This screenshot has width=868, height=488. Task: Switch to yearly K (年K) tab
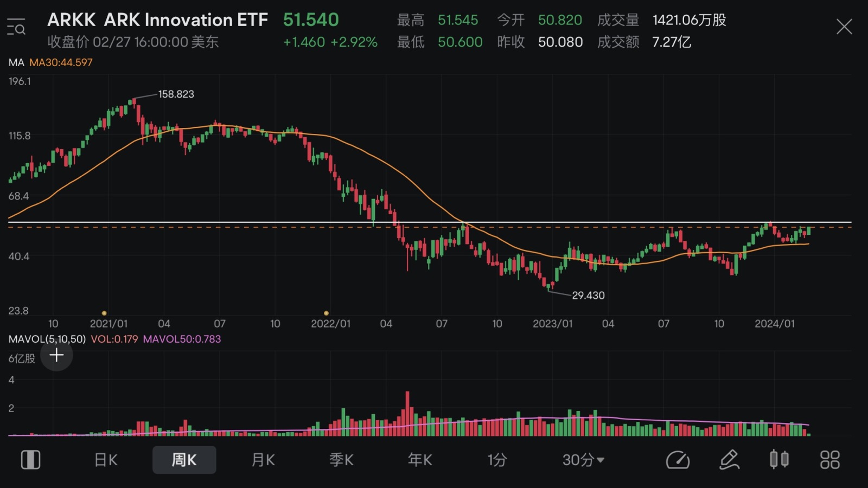pos(420,460)
